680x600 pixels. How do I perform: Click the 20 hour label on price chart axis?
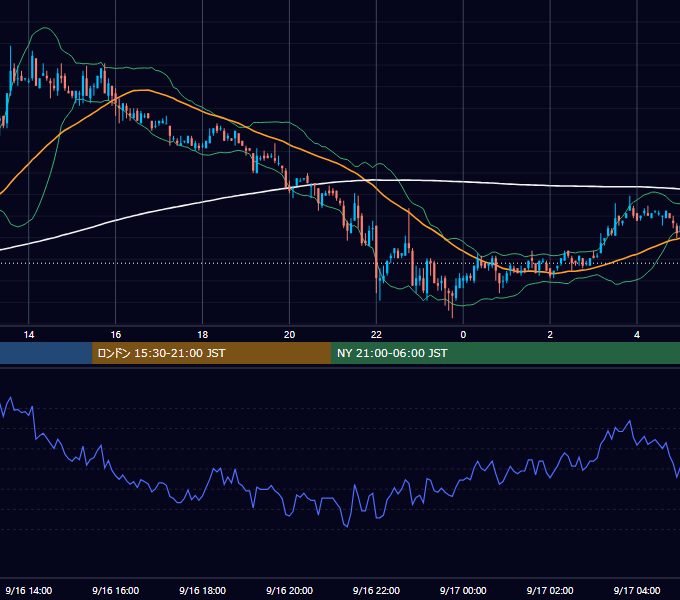pyautogui.click(x=289, y=335)
